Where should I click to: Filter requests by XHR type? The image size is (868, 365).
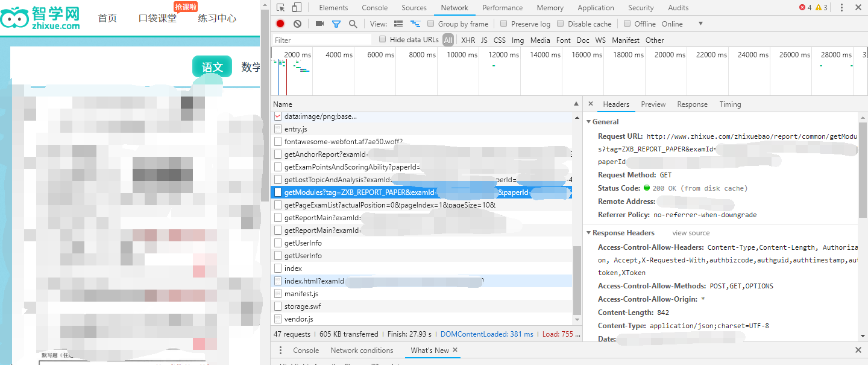(x=468, y=40)
